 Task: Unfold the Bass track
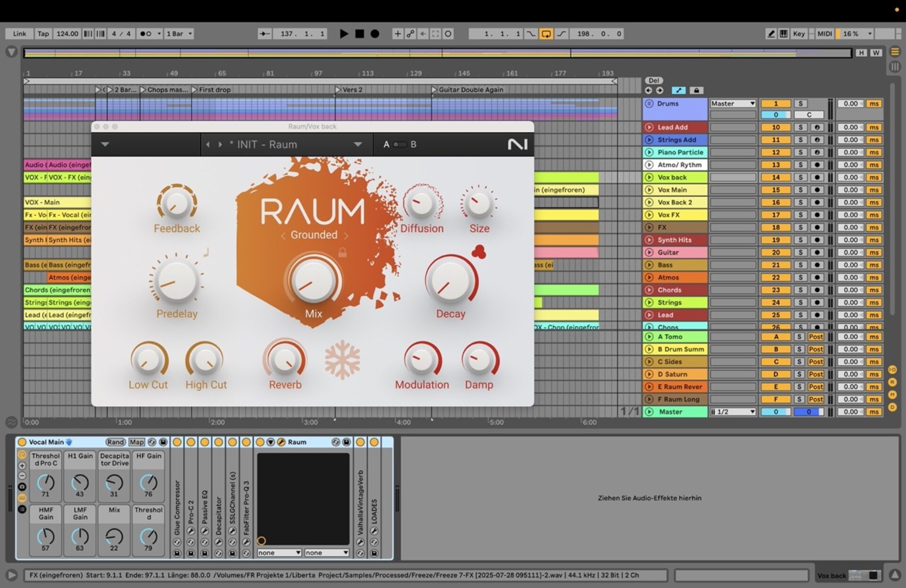[649, 265]
